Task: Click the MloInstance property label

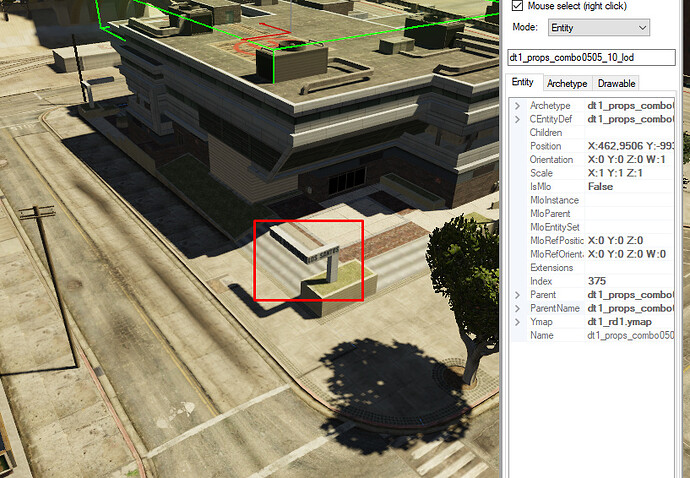Action: pos(554,200)
